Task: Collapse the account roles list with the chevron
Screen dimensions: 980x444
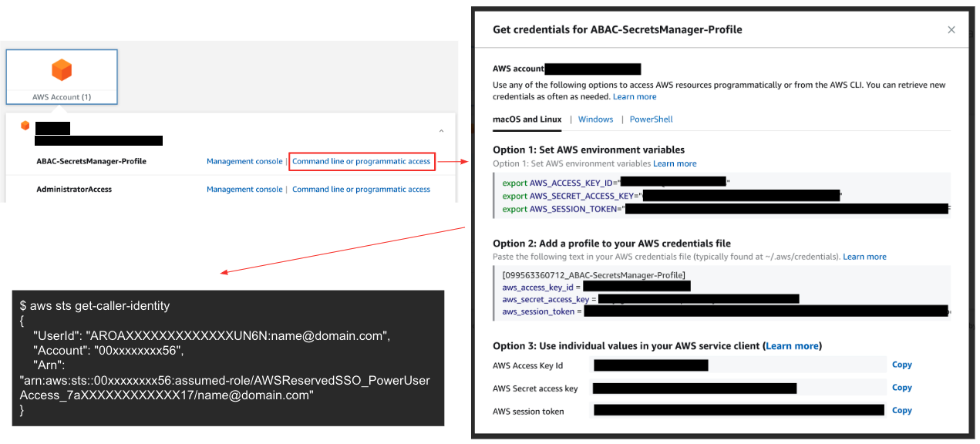Action: tap(441, 130)
